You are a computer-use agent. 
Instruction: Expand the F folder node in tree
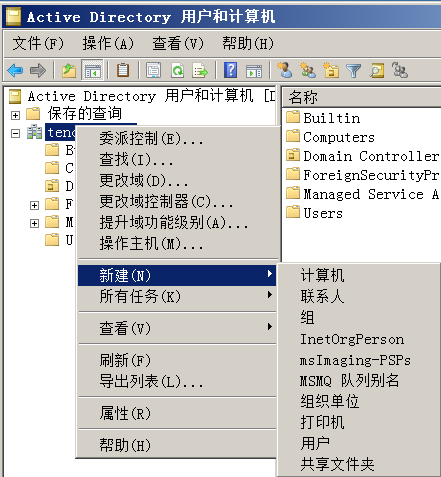pos(34,205)
